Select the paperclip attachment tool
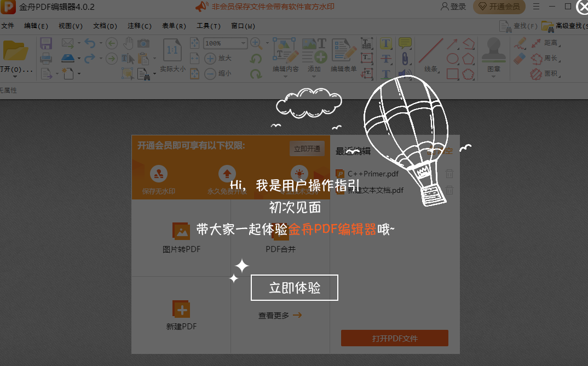588x366 pixels. 405,59
